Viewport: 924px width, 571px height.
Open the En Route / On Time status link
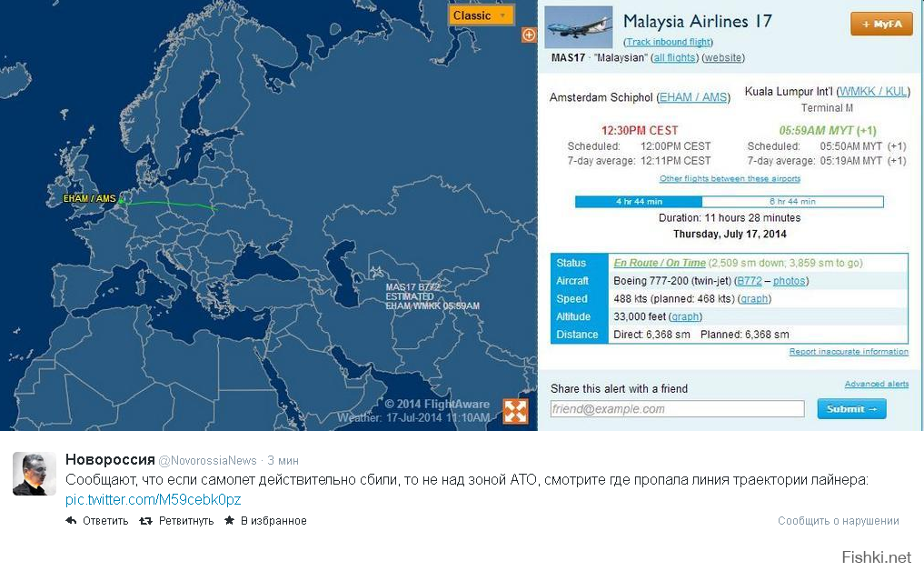pos(660,263)
